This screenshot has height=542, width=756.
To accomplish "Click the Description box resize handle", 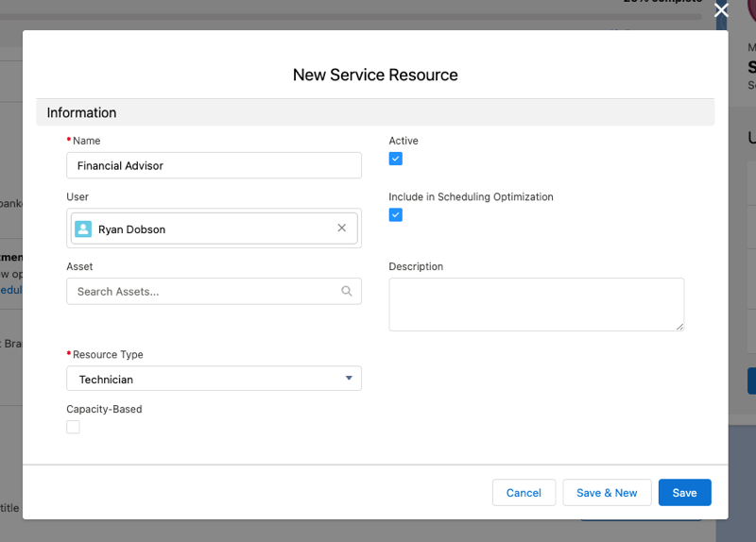I will (679, 326).
